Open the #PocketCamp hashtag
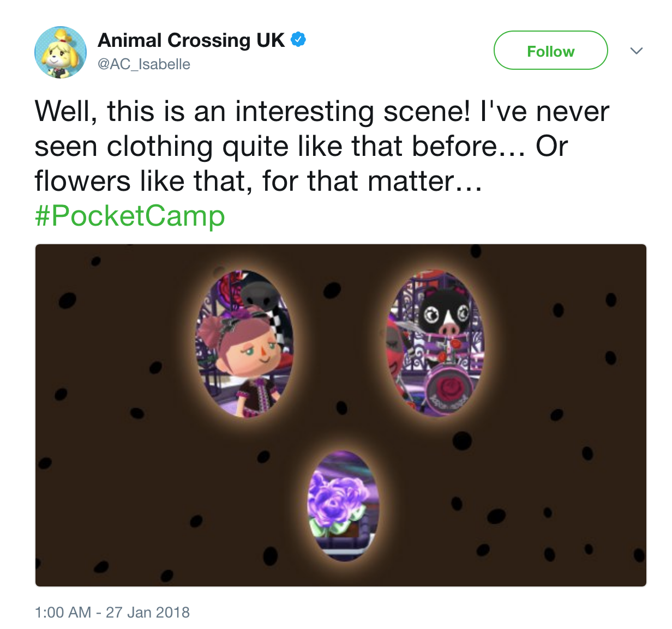Image resolution: width=672 pixels, height=629 pixels. click(130, 216)
